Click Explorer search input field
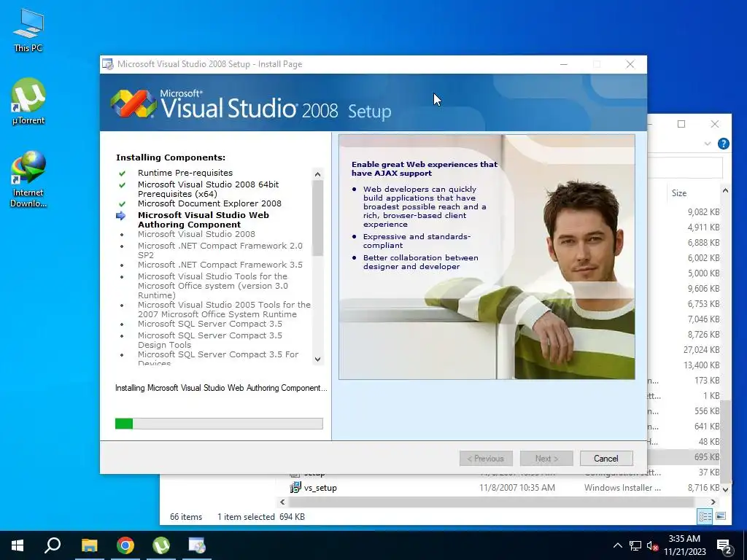Screen dimensions: 747x560 (x=685, y=168)
